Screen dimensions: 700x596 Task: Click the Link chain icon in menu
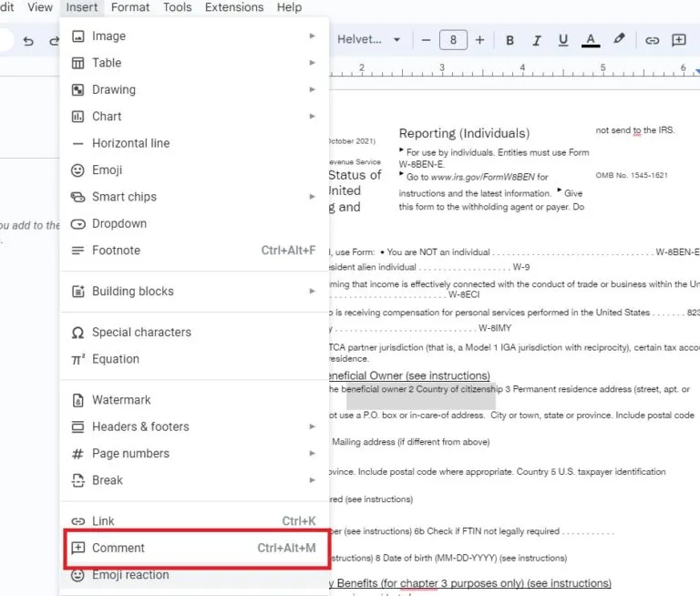click(78, 521)
